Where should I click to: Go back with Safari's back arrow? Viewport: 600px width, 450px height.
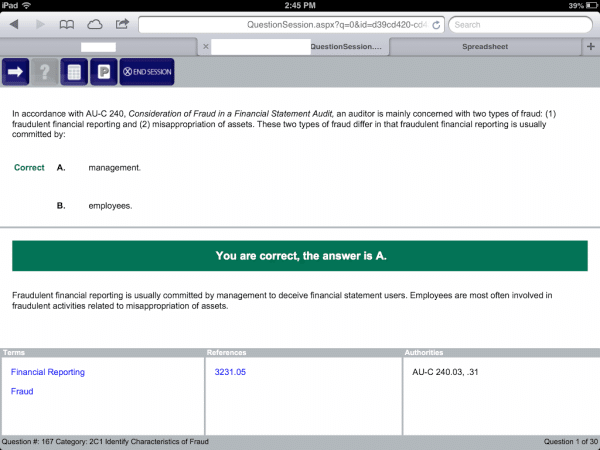click(14, 24)
